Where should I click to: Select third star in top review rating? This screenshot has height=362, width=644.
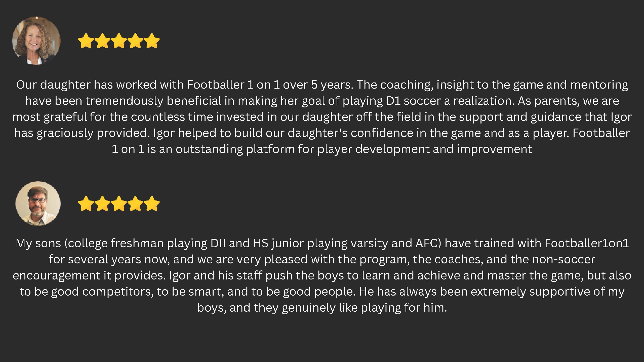(119, 41)
